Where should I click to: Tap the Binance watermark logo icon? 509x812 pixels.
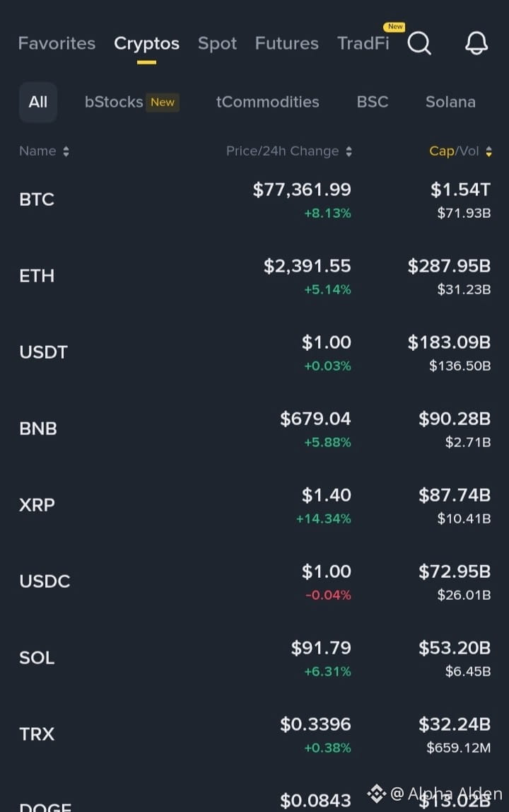click(376, 793)
